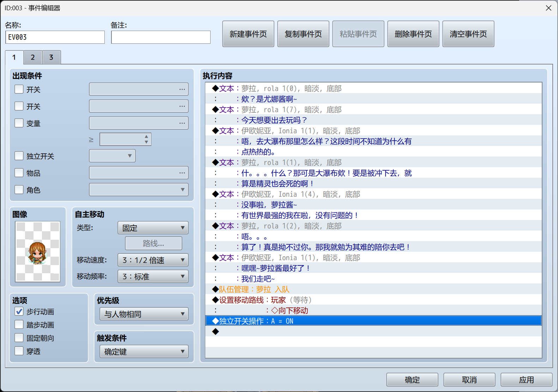Click the 复制事件页 button

coord(303,34)
